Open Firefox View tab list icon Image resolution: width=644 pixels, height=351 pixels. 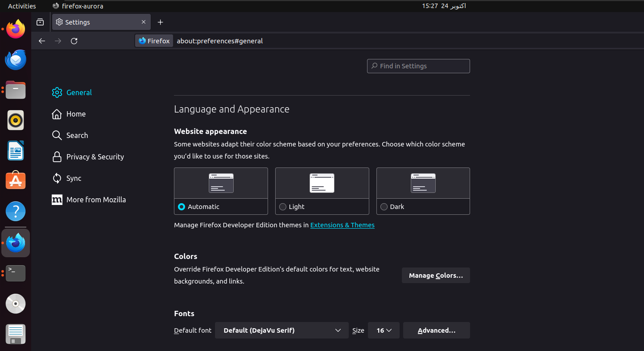click(40, 22)
